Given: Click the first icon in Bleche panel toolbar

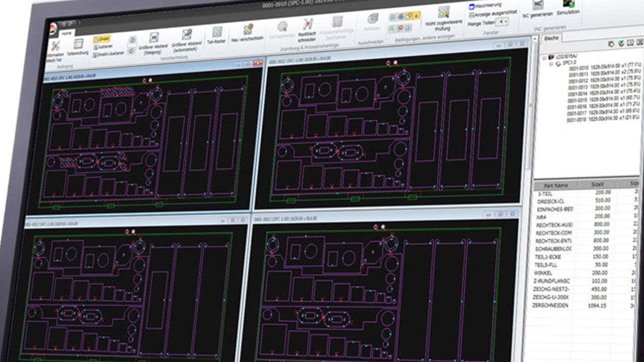Looking at the screenshot, I should [x=610, y=44].
